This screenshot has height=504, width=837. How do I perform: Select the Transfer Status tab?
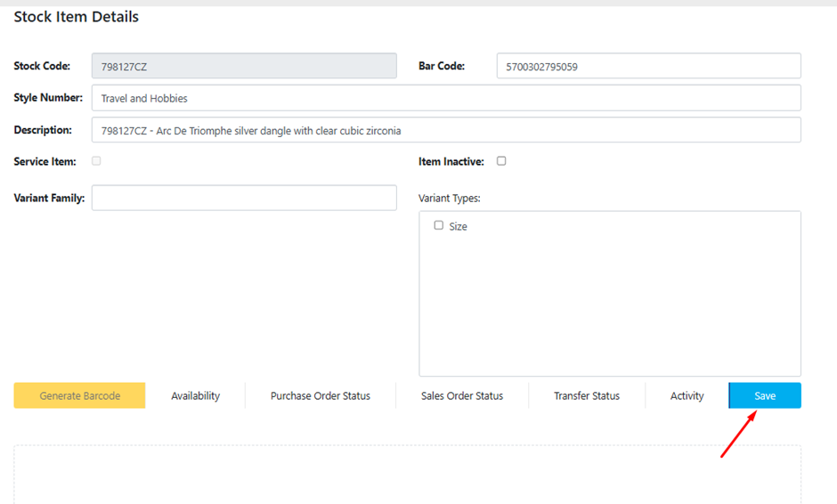586,395
